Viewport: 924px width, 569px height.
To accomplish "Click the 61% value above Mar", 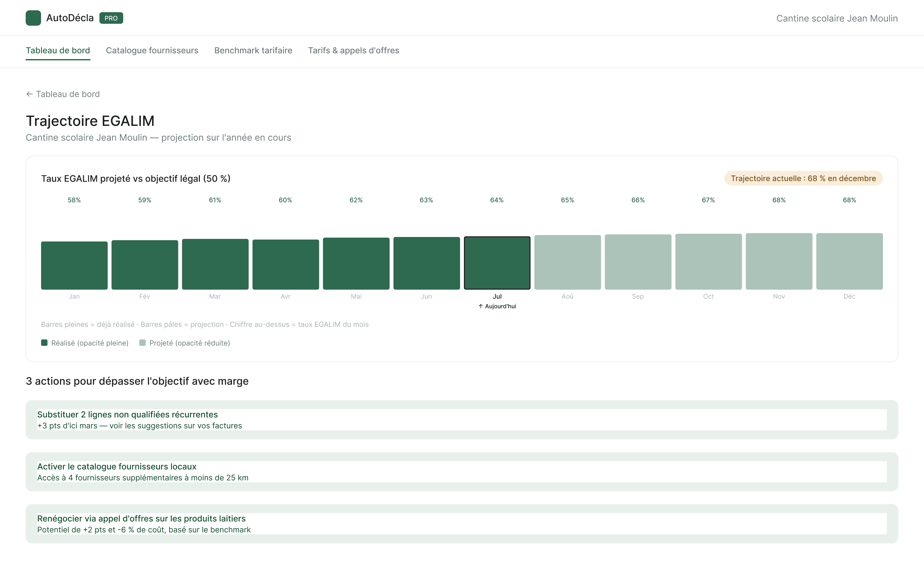I will tap(215, 200).
